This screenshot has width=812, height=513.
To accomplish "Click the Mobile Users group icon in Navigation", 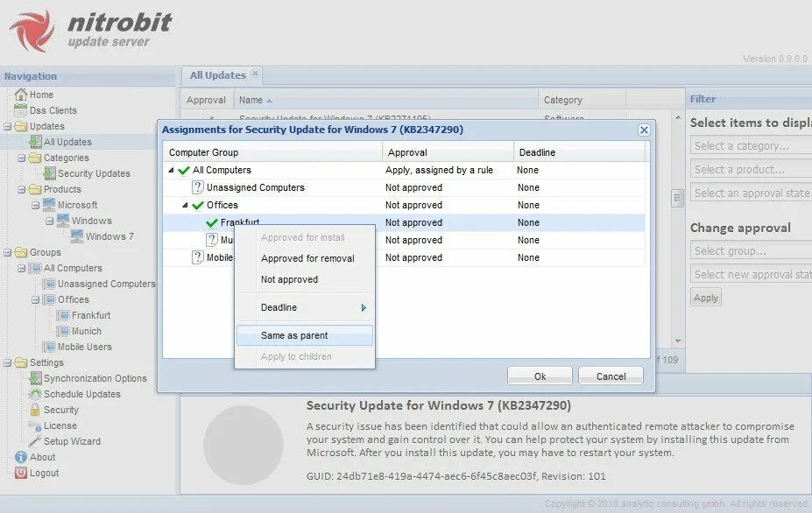I will click(x=49, y=347).
